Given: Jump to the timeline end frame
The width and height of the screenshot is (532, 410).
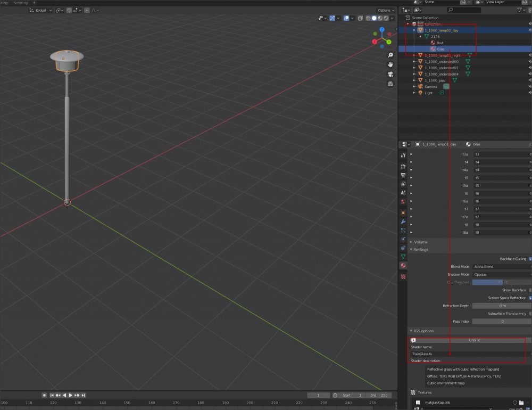Looking at the screenshot, I should pyautogui.click(x=84, y=395).
